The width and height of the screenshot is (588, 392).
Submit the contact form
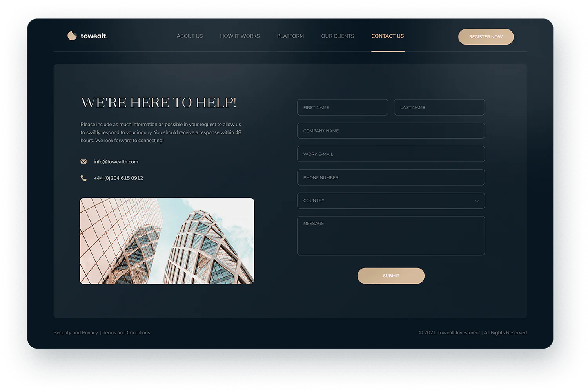tap(391, 276)
